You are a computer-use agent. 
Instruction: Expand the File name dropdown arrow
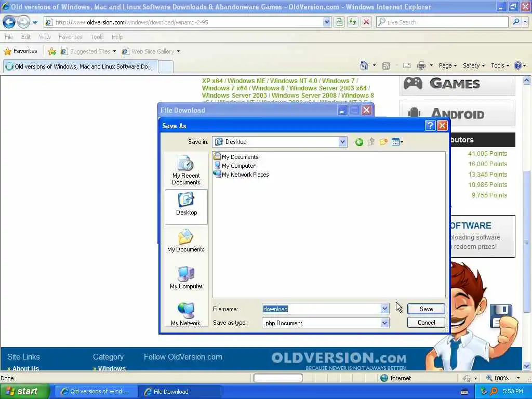(x=384, y=309)
